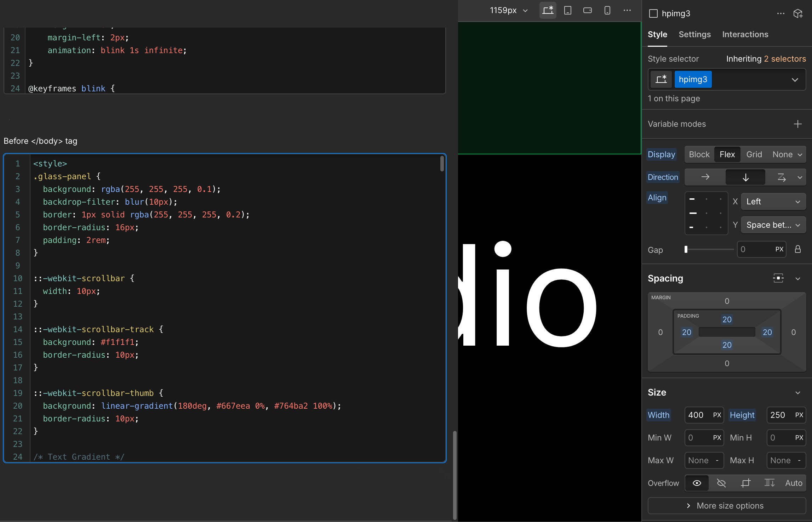Viewport: 812px width, 522px height.
Task: Open more breakpoint options ellipsis
Action: [x=627, y=10]
